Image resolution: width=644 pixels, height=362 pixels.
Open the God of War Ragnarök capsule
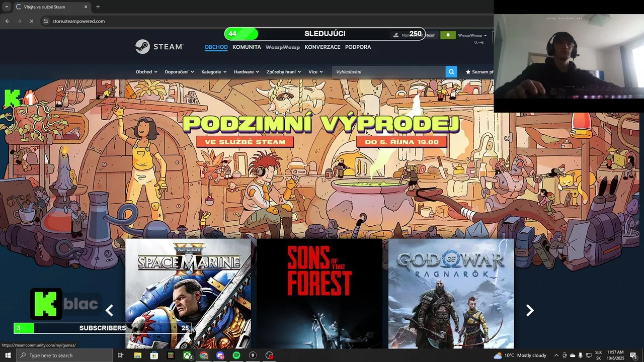pyautogui.click(x=451, y=294)
